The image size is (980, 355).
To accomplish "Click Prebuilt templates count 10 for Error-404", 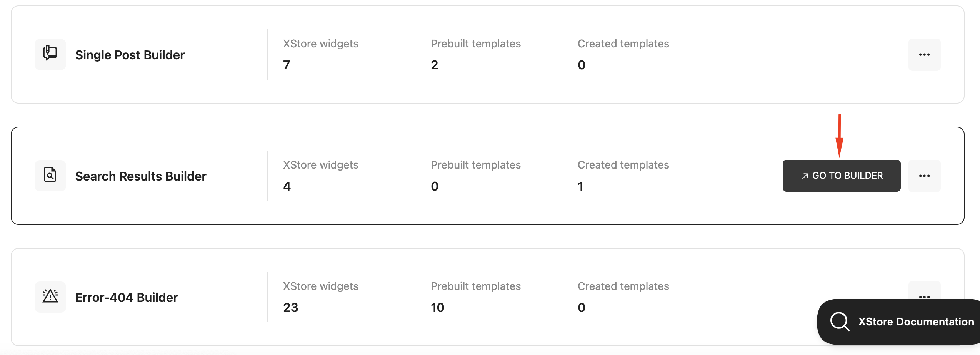I will pos(438,308).
